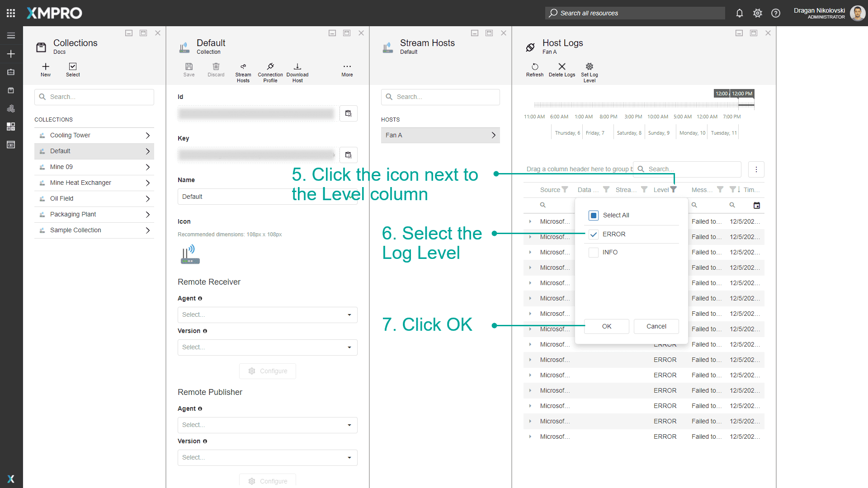Click the Level column filter icon

[674, 190]
